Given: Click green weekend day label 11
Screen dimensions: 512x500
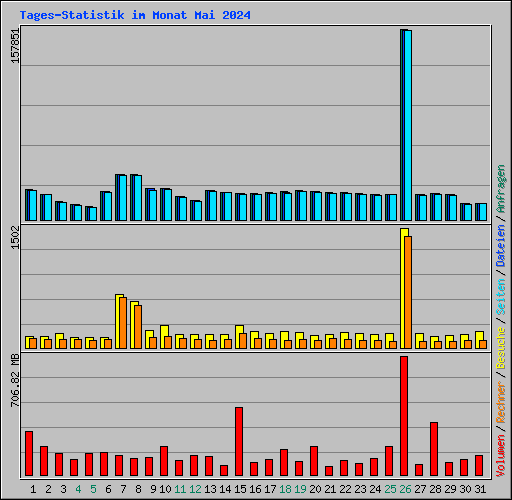Looking at the screenshot, I should coord(180,489).
